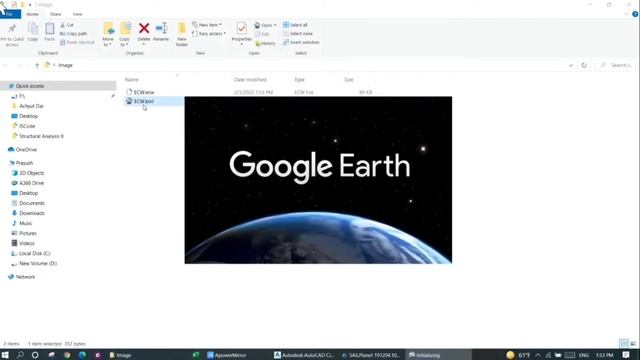Viewport: 640px width, 360px height.
Task: Click Select none
Action: 298,34
